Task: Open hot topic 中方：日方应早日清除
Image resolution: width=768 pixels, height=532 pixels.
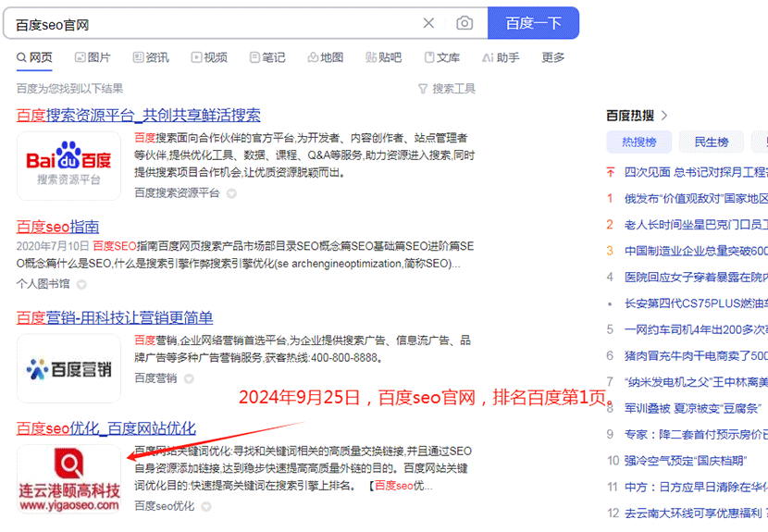Action: (x=696, y=488)
